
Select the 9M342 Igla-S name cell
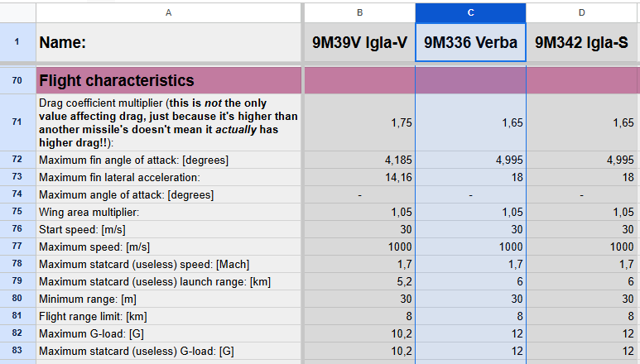[x=582, y=43]
